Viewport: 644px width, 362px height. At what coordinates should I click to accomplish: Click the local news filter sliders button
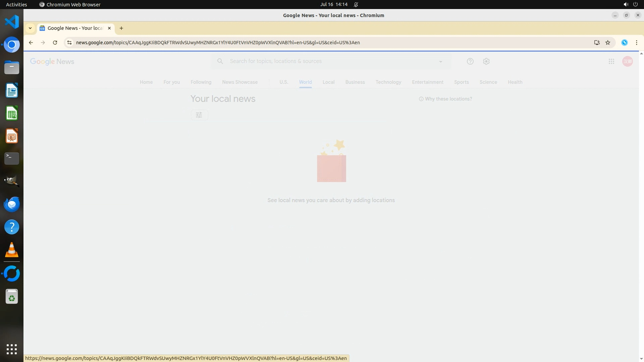click(x=199, y=115)
